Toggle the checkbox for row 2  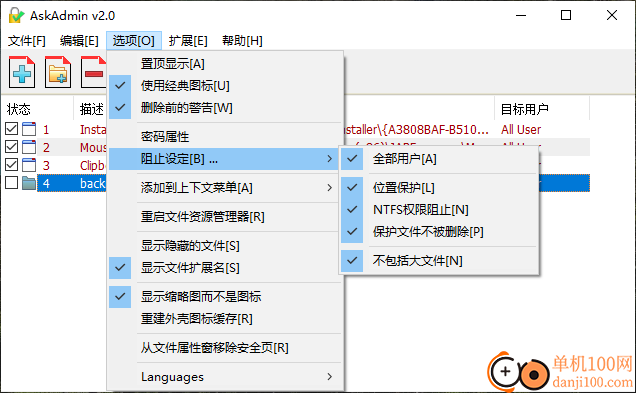(11, 146)
